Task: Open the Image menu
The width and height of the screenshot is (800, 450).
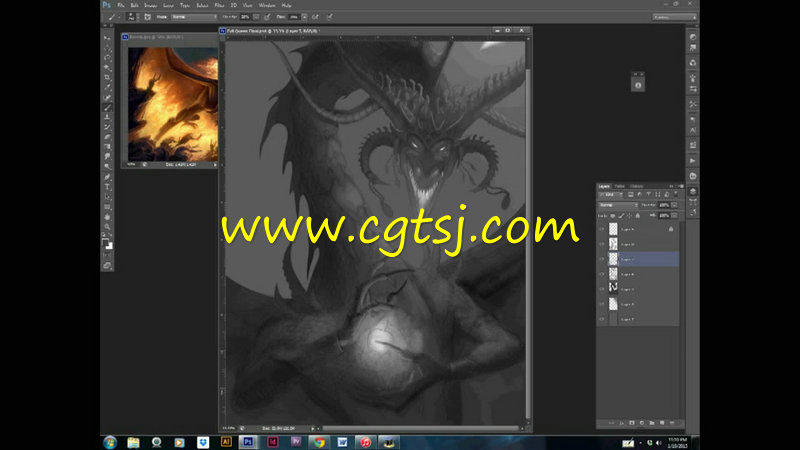Action: click(x=151, y=5)
